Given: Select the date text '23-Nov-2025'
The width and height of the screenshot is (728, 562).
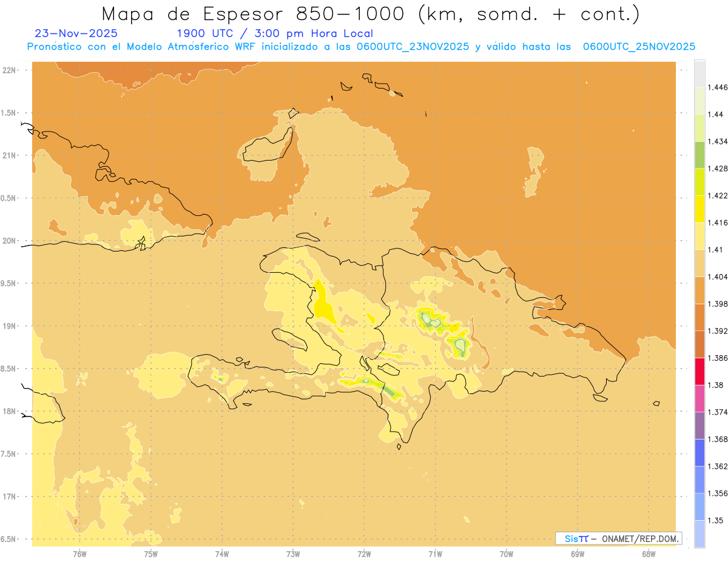Looking at the screenshot, I should [76, 34].
